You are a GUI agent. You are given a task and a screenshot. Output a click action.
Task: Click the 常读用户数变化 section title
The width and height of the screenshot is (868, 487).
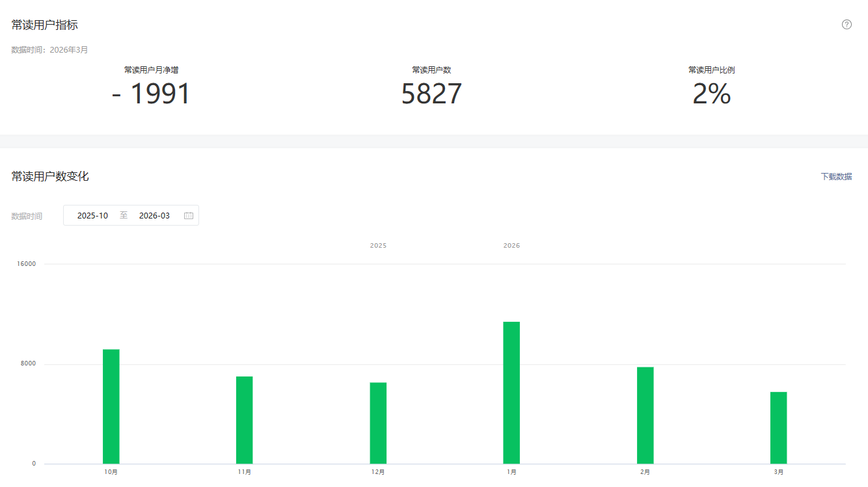[x=50, y=176]
